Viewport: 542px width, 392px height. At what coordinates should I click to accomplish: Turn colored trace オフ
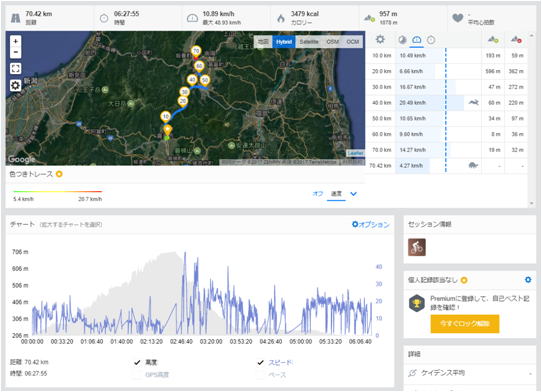[x=318, y=194]
